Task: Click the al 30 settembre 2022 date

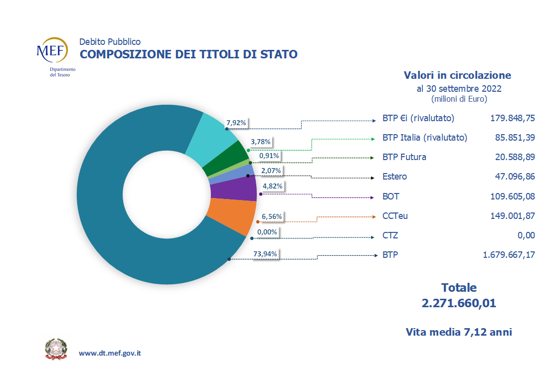Action: click(x=459, y=89)
